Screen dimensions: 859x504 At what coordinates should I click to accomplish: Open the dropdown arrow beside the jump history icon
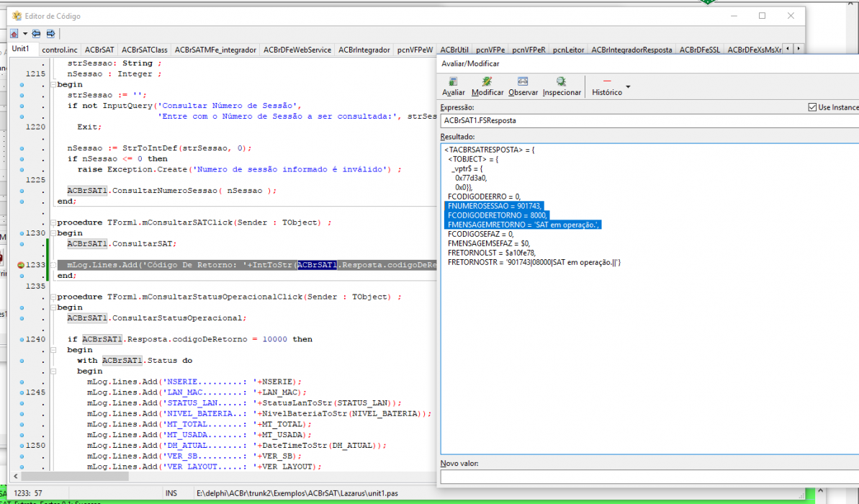25,34
